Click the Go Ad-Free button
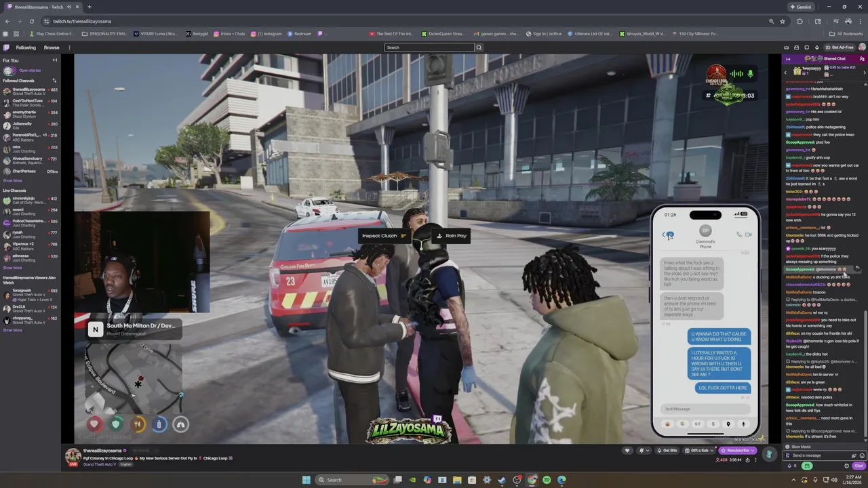868x488 pixels. pos(838,47)
